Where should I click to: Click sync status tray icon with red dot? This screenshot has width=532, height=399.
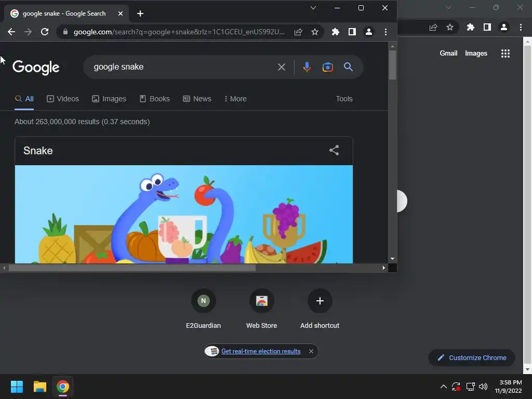[x=456, y=387]
